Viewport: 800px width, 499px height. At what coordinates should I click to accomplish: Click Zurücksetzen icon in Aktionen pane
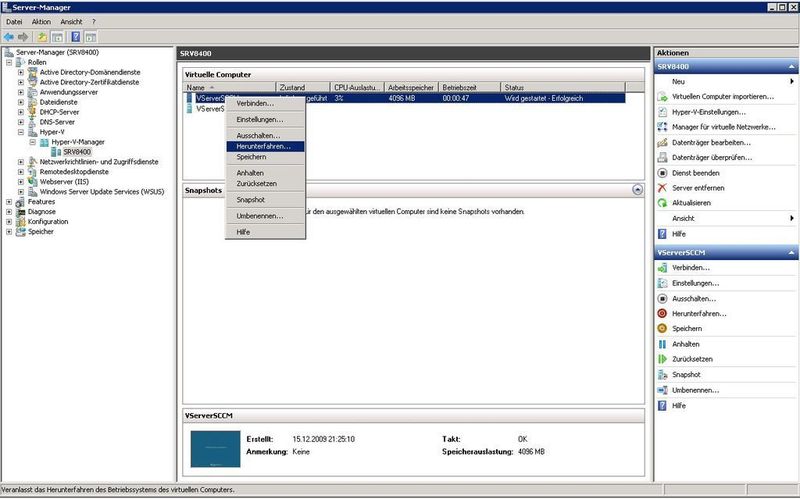(662, 359)
